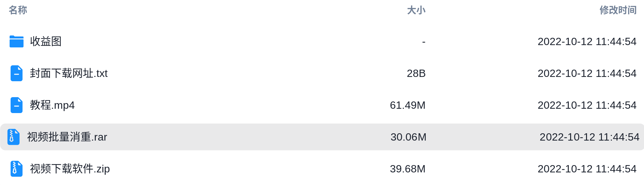Click the 视频下载软件.zip archive icon
The image size is (644, 185).
(17, 169)
